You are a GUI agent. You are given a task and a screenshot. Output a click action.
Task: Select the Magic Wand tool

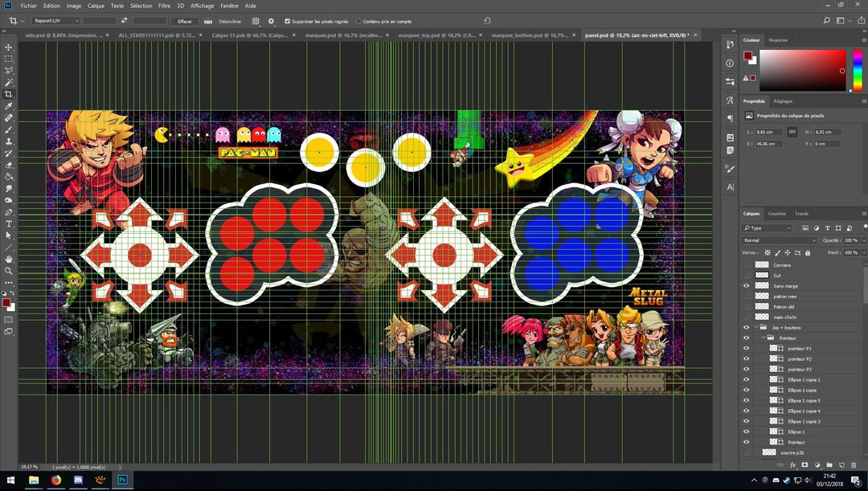[x=9, y=83]
